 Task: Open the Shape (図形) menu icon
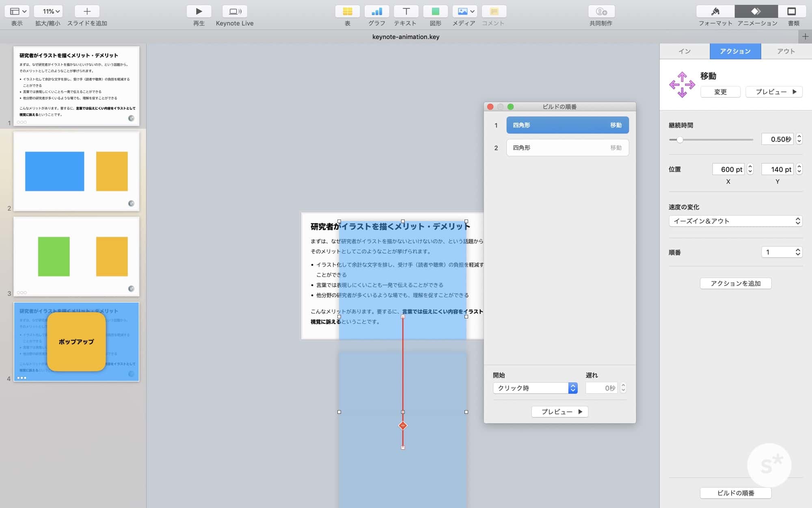(x=435, y=11)
